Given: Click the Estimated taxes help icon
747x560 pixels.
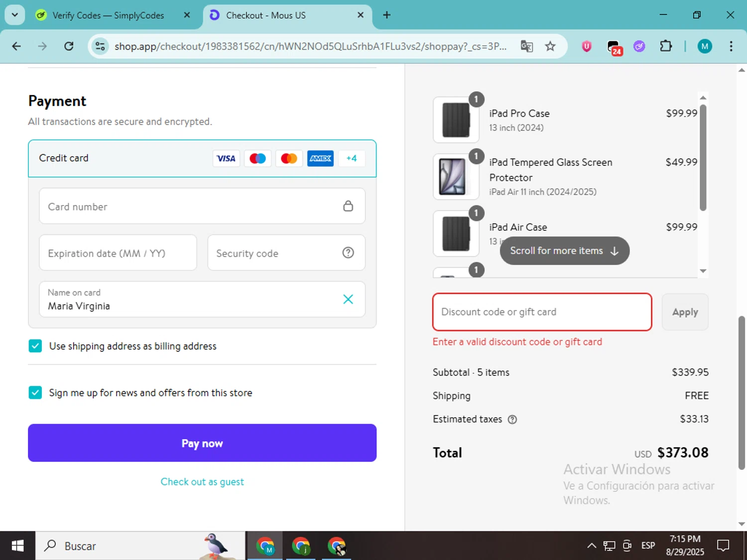Looking at the screenshot, I should [512, 420].
